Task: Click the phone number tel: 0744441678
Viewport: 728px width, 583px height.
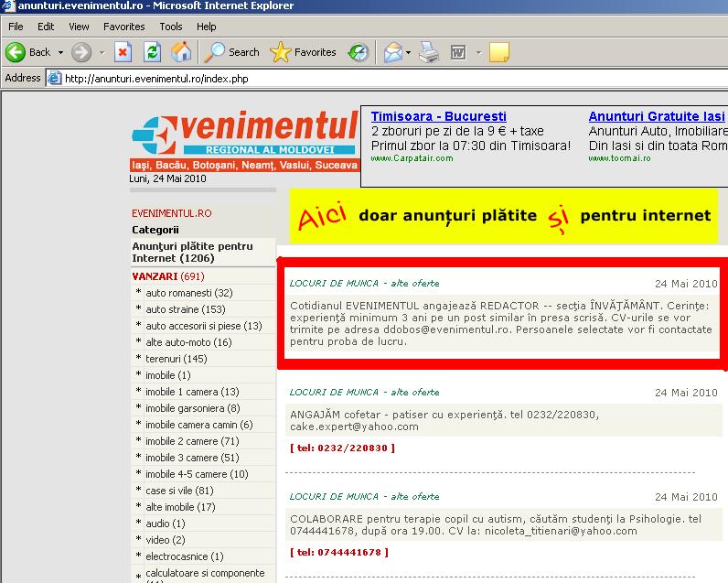Action: coord(339,553)
